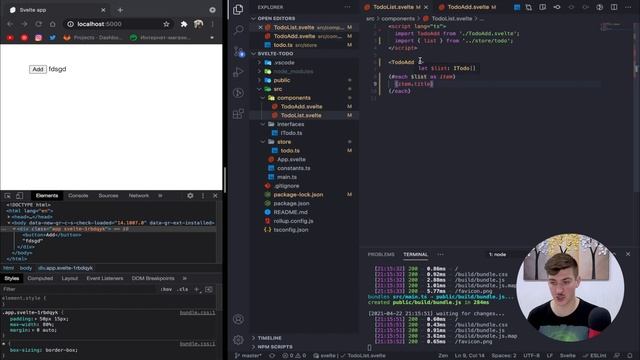Open the DevTools Network tab
Screen dimensions: 640x360
pos(139,196)
